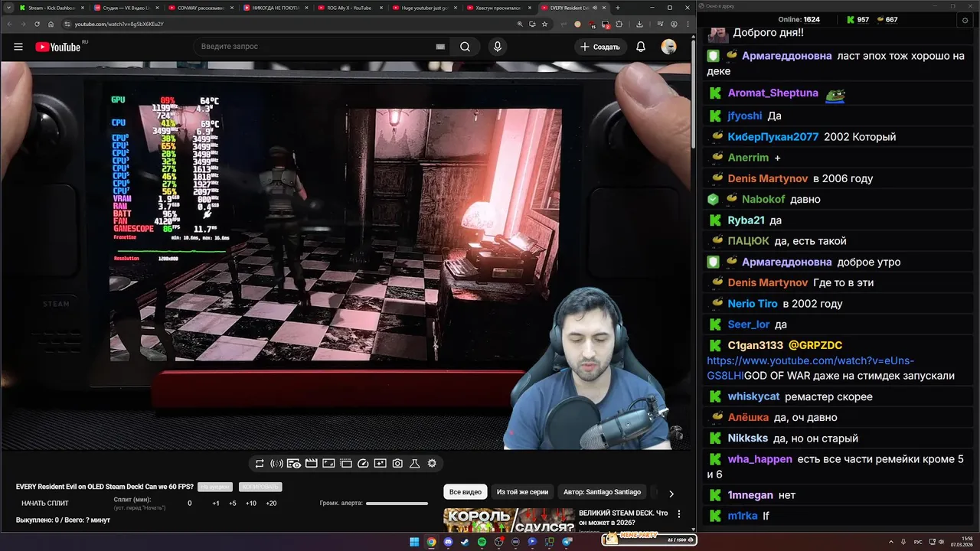This screenshot has height=551, width=980.
Task: Toggle the loop icon in player toolbar
Action: (260, 464)
